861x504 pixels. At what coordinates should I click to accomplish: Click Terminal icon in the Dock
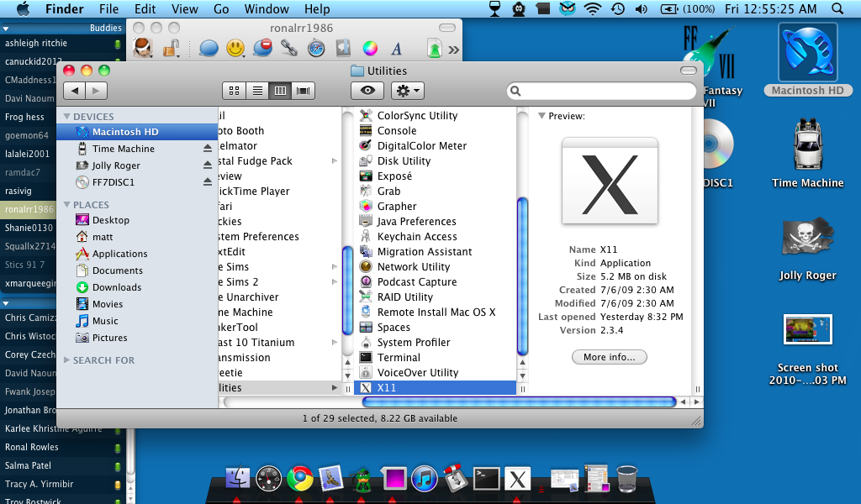tap(487, 479)
